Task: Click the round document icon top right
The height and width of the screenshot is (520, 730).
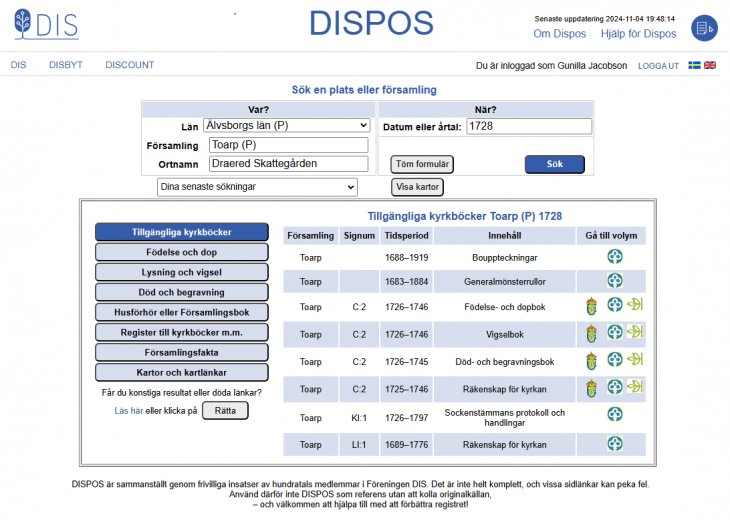Action: 703,28
